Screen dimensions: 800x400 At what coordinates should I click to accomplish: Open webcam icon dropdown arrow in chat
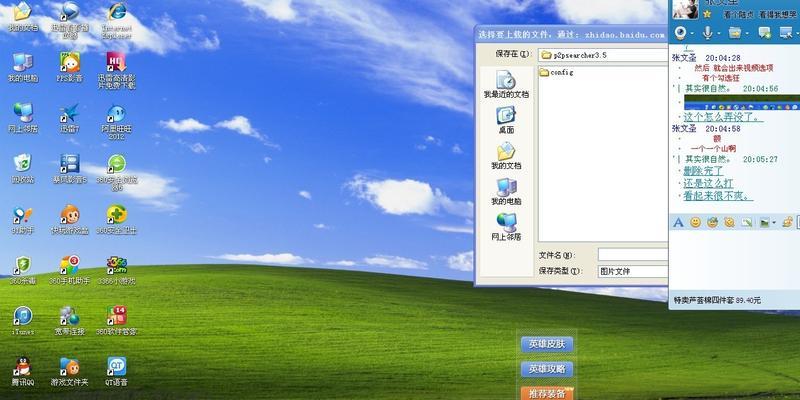(692, 34)
